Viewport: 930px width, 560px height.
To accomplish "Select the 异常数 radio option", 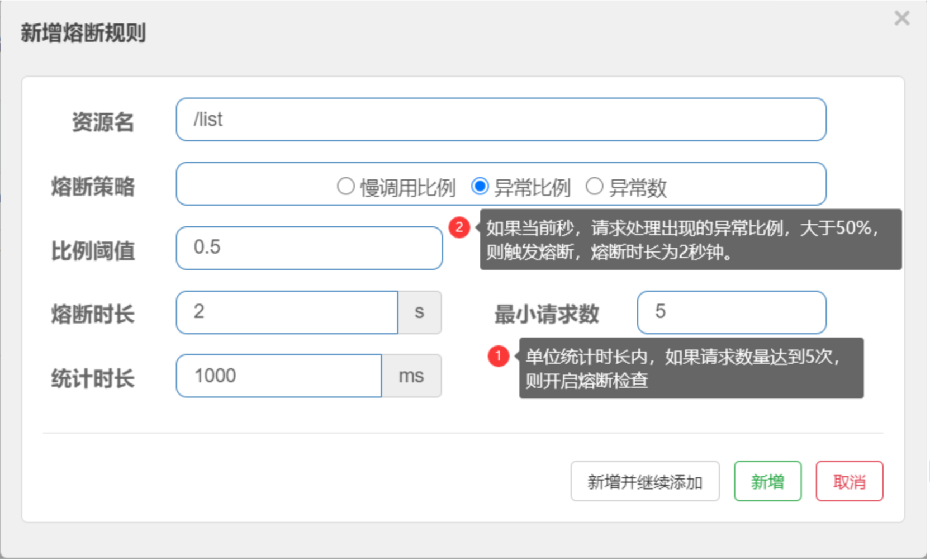I will click(x=594, y=186).
